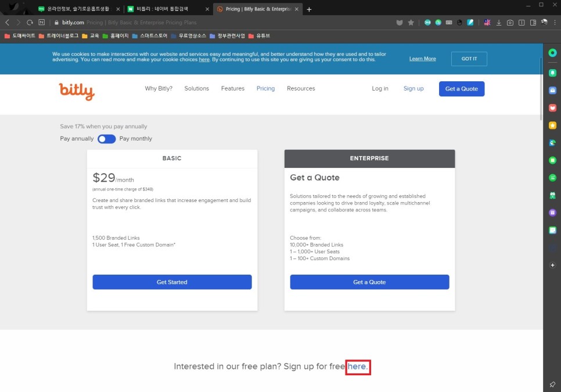This screenshot has height=392, width=561.
Task: Click the flag translate icon in toolbar
Action: click(487, 23)
